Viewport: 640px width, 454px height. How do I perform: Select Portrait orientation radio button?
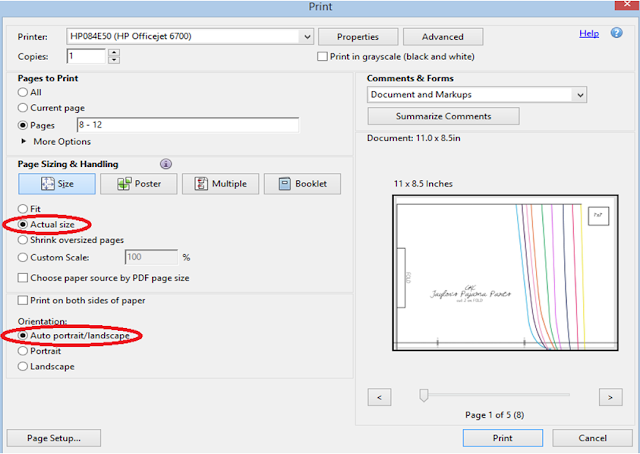coord(23,351)
